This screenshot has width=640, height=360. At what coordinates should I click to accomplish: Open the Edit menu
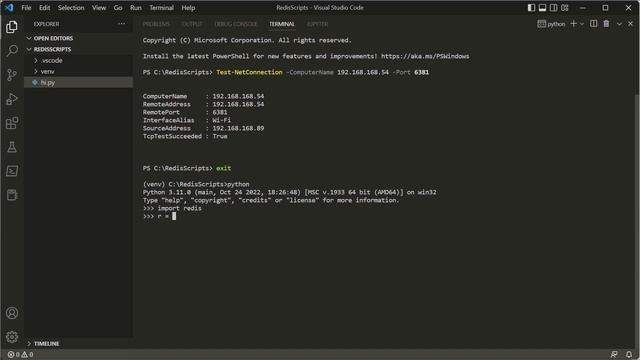point(44,8)
